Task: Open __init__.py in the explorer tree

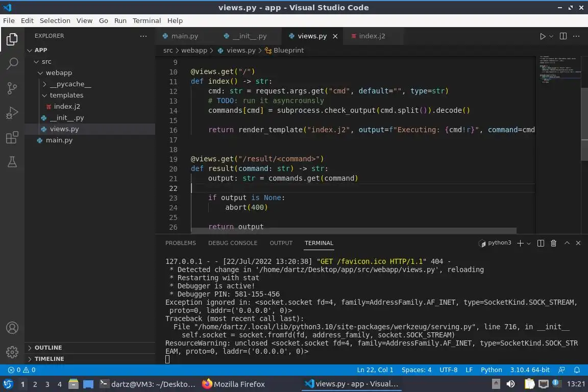Action: coord(90,118)
